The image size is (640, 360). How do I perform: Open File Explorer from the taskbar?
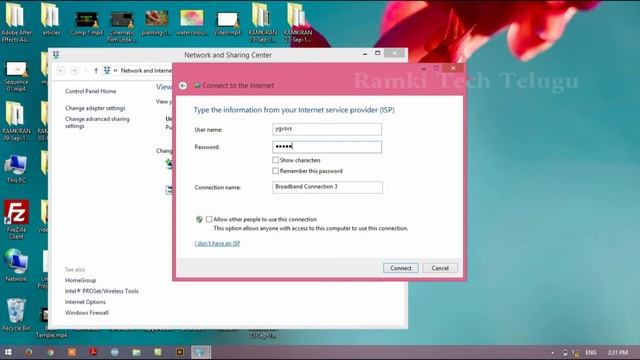coord(136,352)
